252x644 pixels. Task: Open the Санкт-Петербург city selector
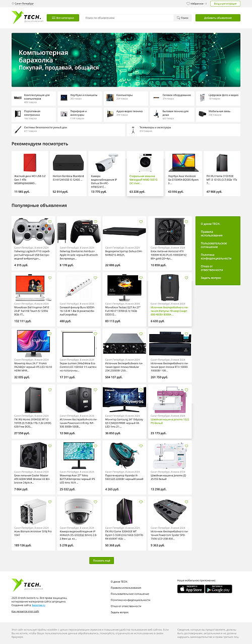(x=25, y=4)
